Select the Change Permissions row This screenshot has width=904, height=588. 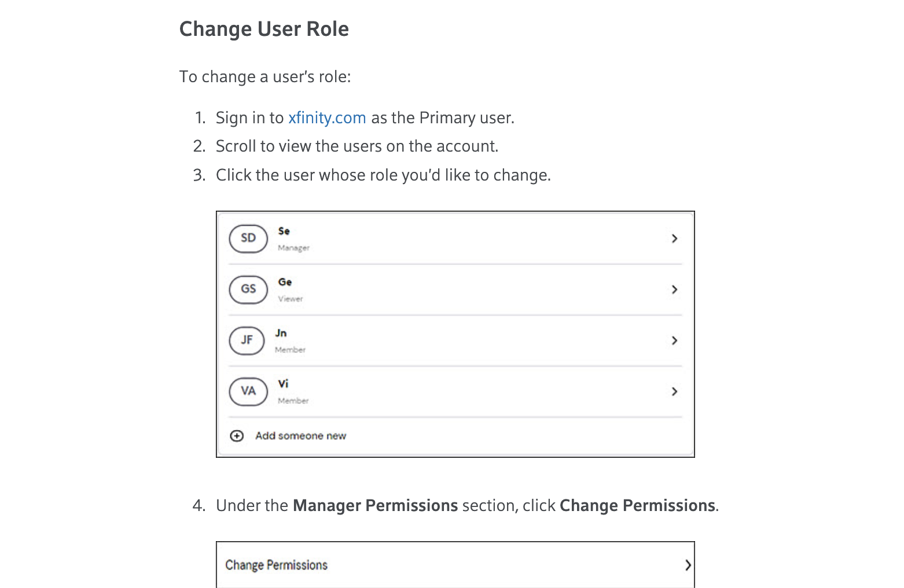(405, 564)
